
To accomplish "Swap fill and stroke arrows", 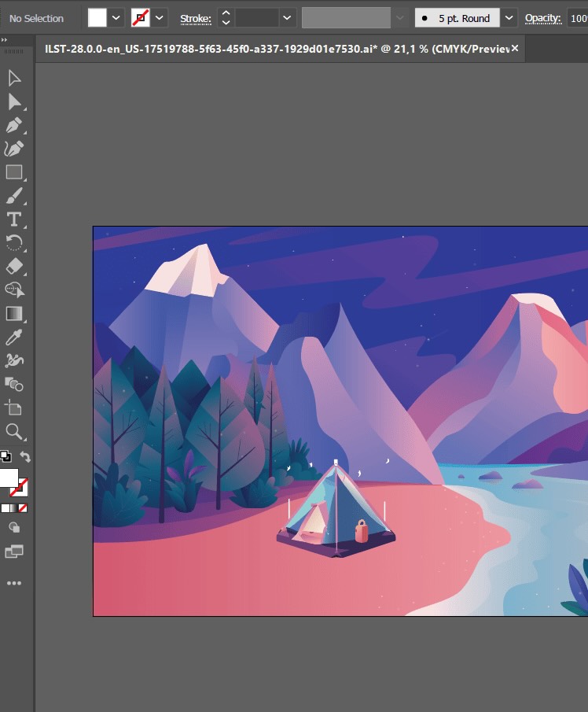I will (25, 456).
